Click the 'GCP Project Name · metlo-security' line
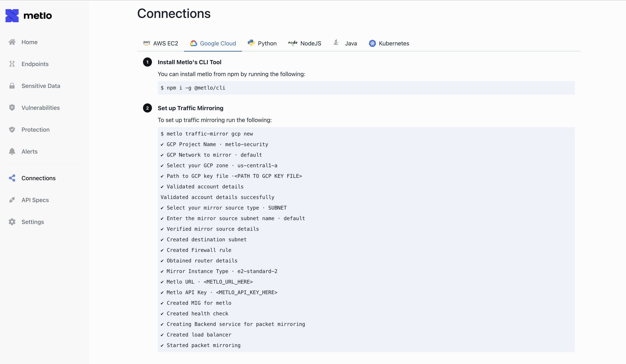 click(x=214, y=144)
